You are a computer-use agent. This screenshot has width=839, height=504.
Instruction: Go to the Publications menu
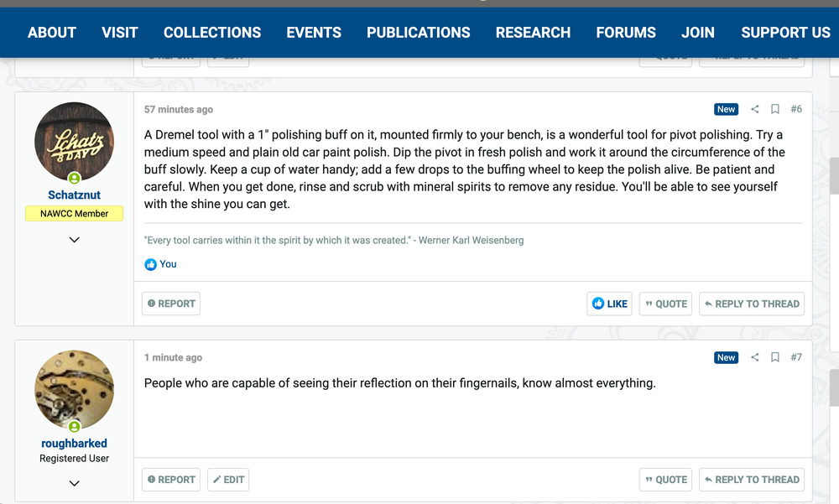pyautogui.click(x=418, y=33)
